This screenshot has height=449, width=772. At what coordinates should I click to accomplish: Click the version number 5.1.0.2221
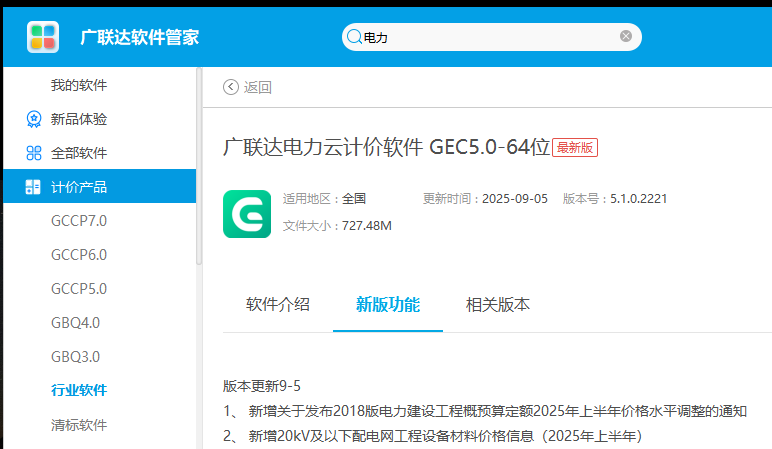[639, 199]
